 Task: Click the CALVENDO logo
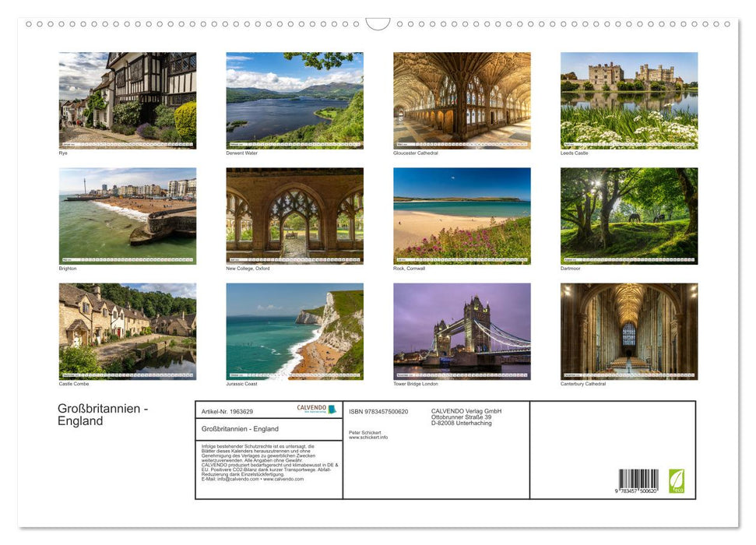pyautogui.click(x=317, y=409)
